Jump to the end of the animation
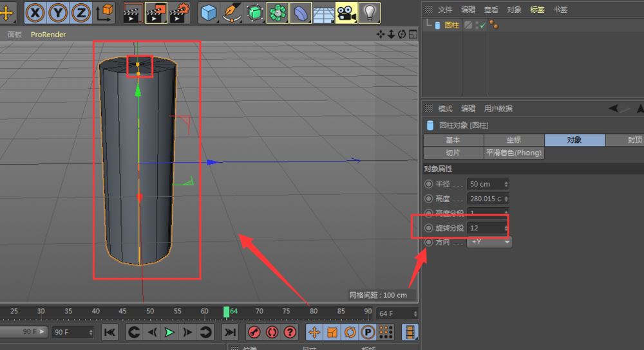 (230, 332)
